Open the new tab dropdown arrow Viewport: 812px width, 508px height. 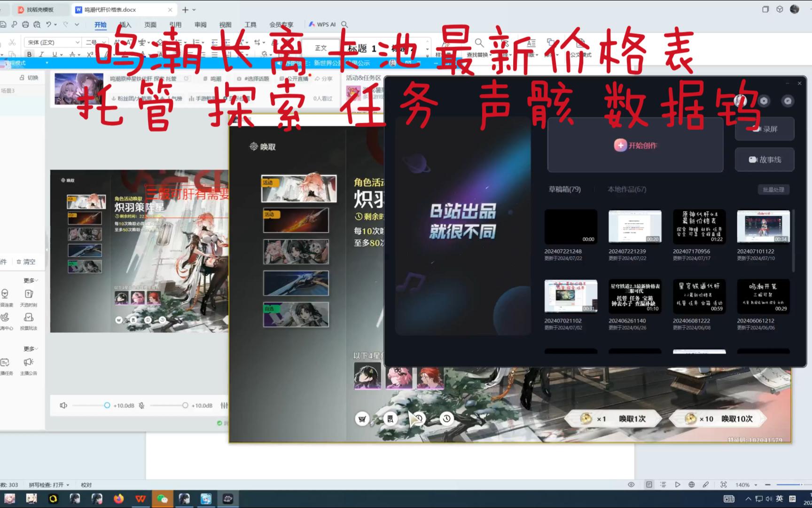coord(194,10)
